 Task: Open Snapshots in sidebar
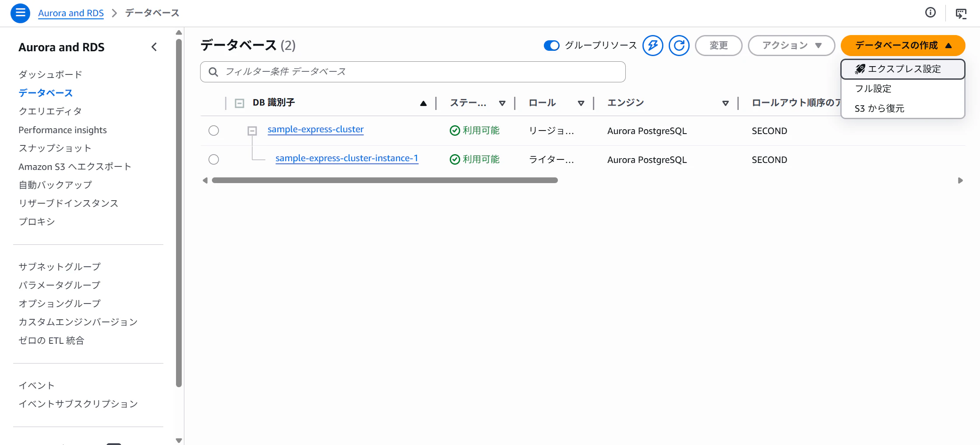[55, 148]
